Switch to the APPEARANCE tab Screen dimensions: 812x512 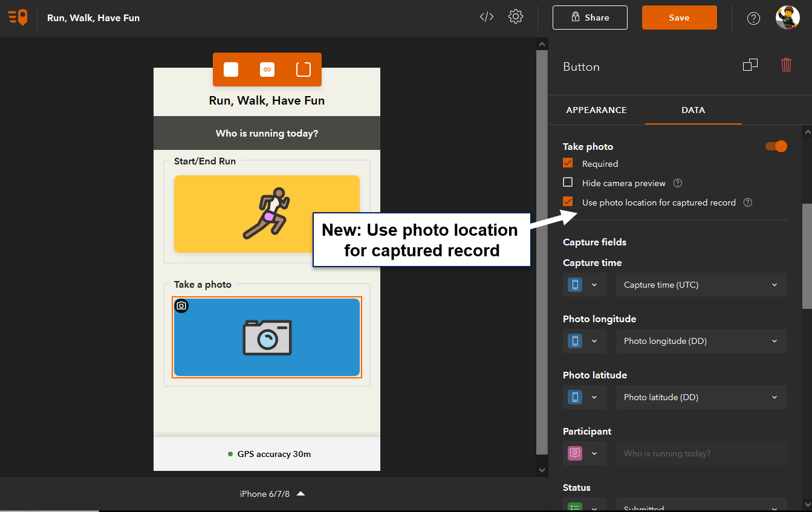click(x=596, y=110)
